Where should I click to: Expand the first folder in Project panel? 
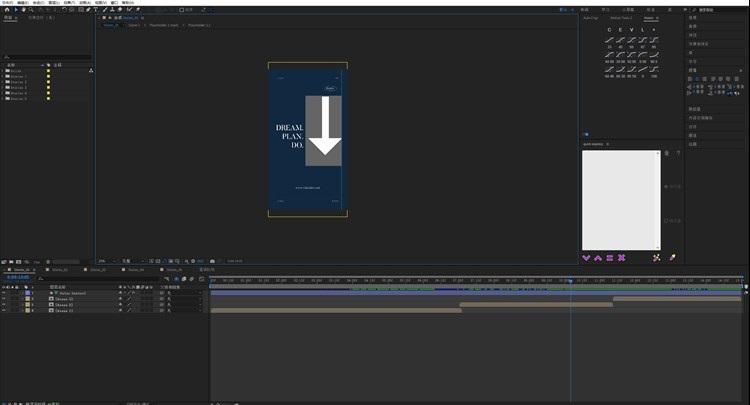(x=3, y=71)
